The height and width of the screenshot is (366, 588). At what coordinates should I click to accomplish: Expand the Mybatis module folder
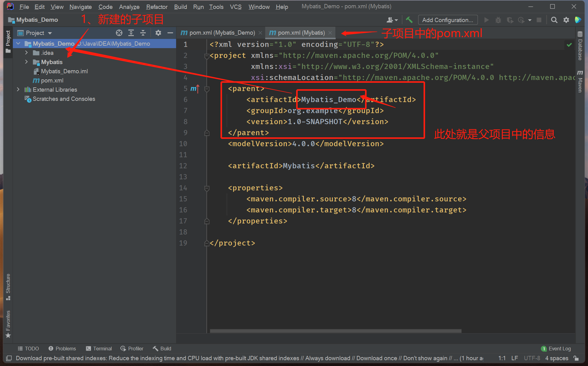26,62
